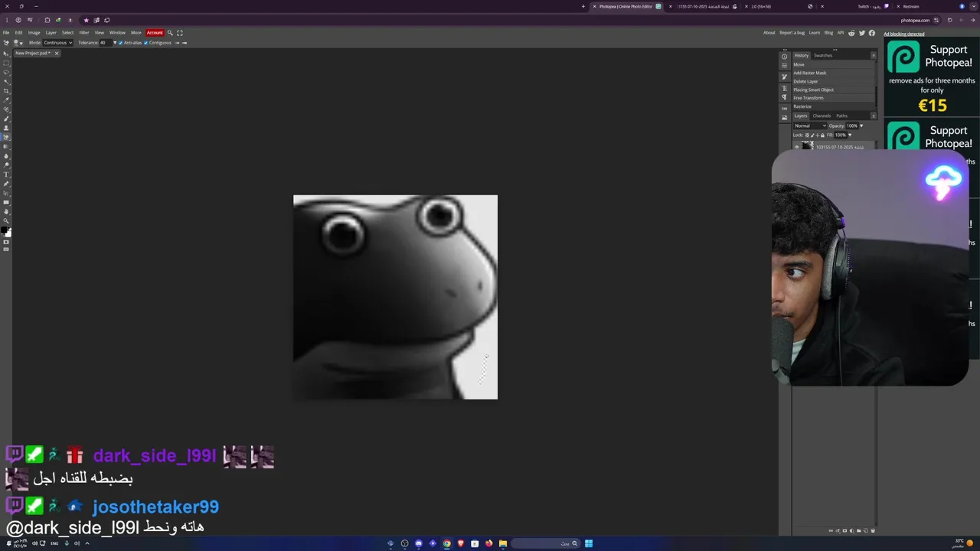The image size is (980, 551).
Task: Select the Zoom tool
Action: pyautogui.click(x=6, y=220)
